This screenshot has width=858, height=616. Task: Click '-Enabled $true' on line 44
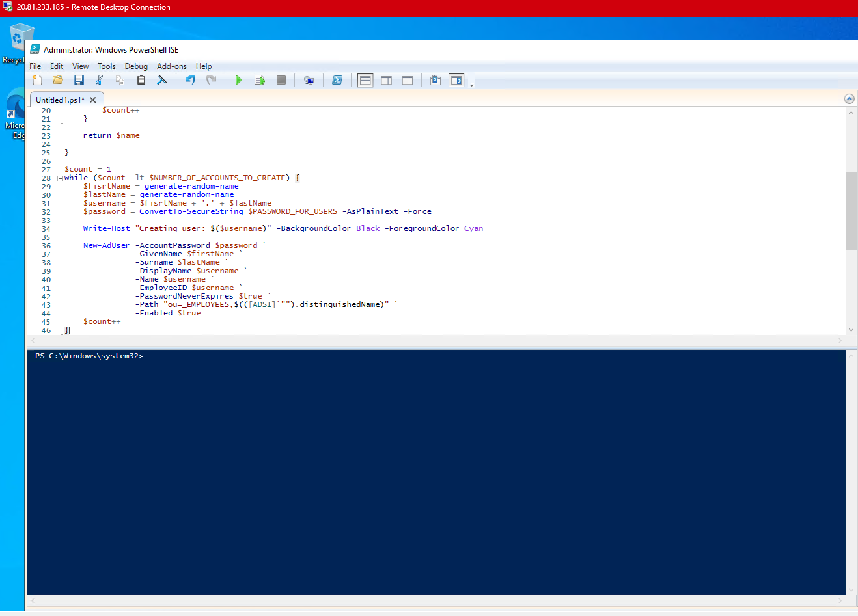click(168, 313)
